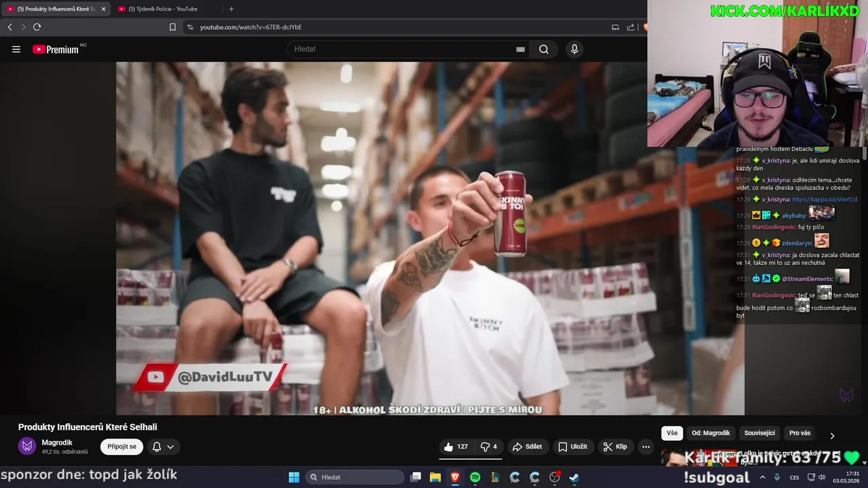Open File Explorer from the taskbar
The height and width of the screenshot is (488, 868).
click(435, 477)
